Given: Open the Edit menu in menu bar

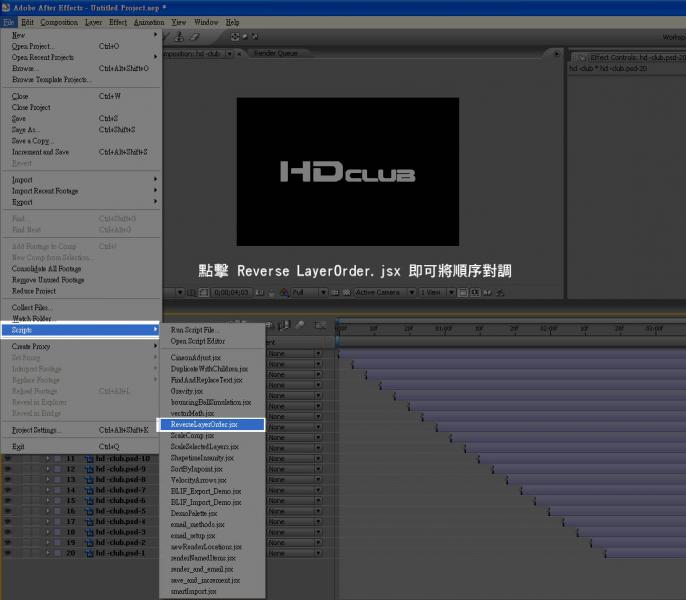Looking at the screenshot, I should pos(27,21).
